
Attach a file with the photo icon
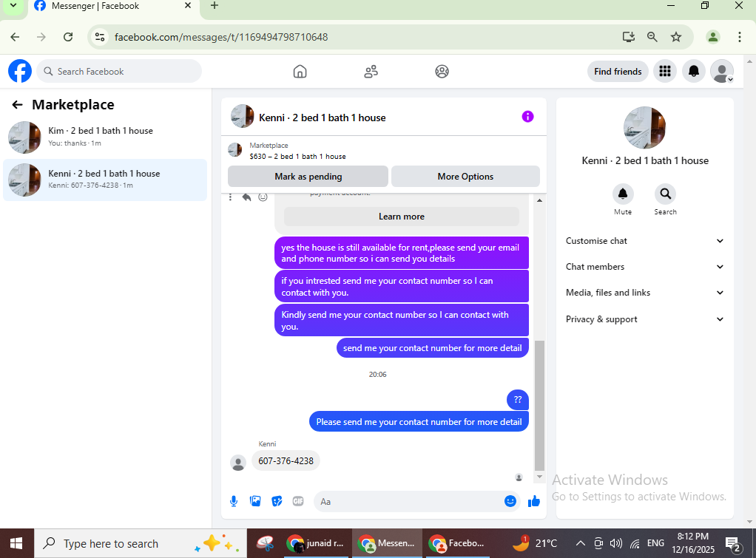click(x=255, y=501)
